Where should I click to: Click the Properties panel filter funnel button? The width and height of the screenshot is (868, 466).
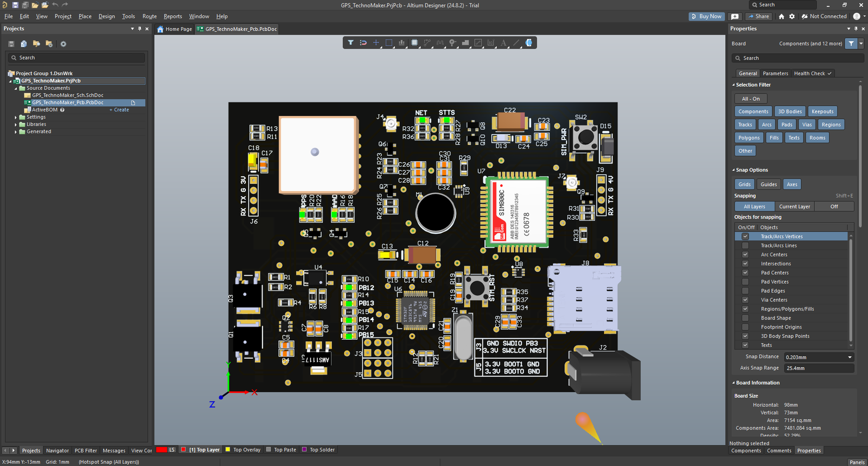click(851, 43)
